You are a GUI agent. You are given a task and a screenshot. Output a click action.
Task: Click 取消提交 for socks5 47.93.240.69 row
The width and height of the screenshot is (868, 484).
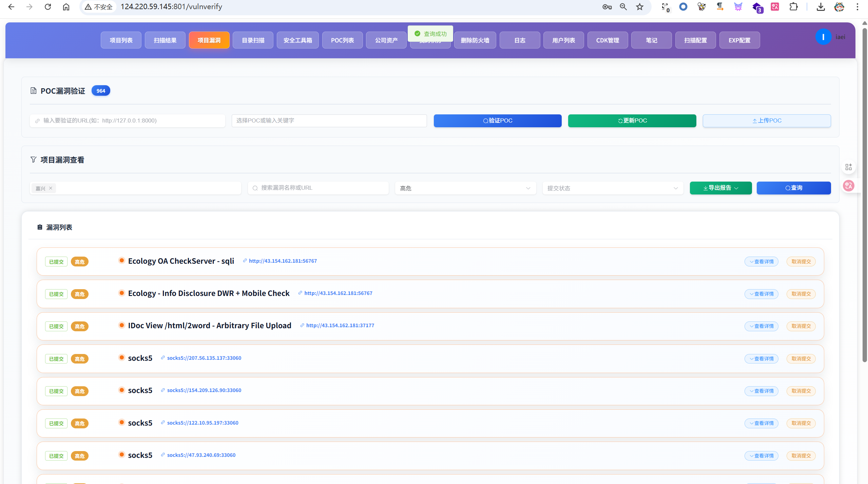801,456
